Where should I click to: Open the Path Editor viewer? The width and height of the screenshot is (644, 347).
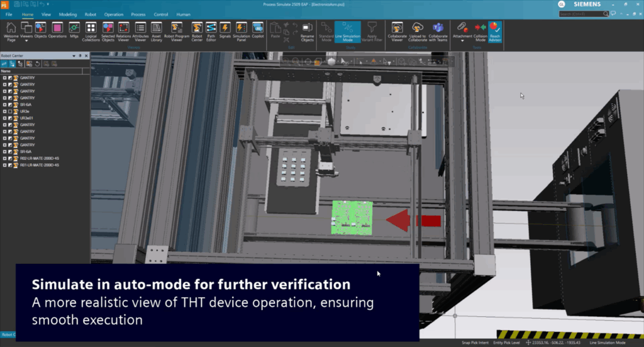tap(211, 31)
